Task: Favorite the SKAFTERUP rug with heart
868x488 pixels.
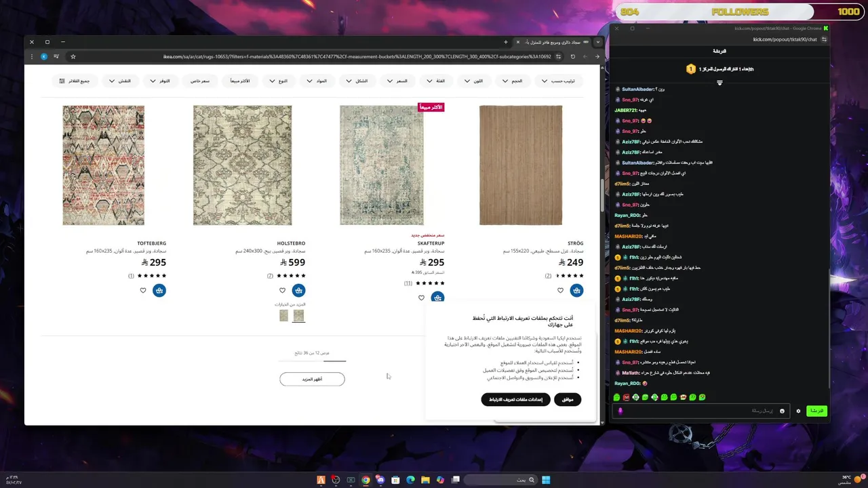Action: tap(422, 298)
